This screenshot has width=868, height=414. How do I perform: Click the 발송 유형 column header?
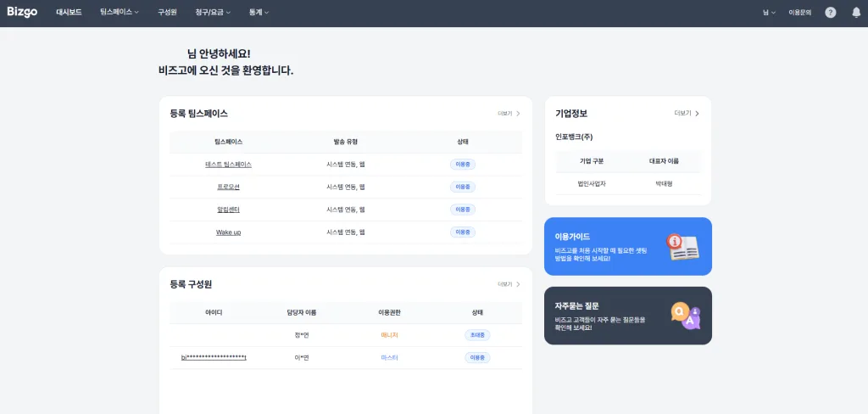(346, 142)
